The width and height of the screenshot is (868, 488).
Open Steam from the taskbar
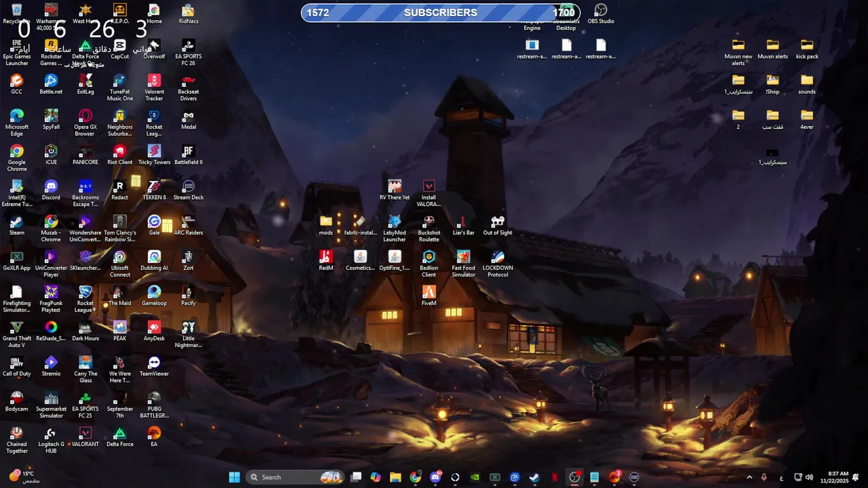point(534,477)
